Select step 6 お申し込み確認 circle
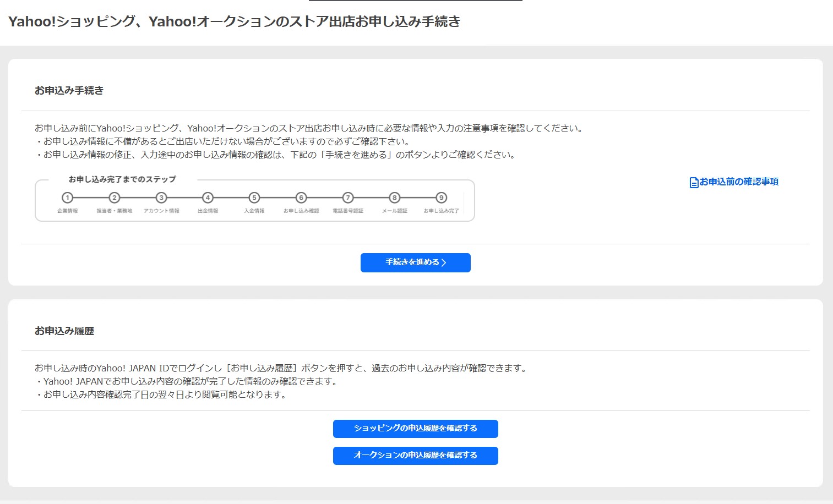833x504 pixels. pyautogui.click(x=301, y=198)
